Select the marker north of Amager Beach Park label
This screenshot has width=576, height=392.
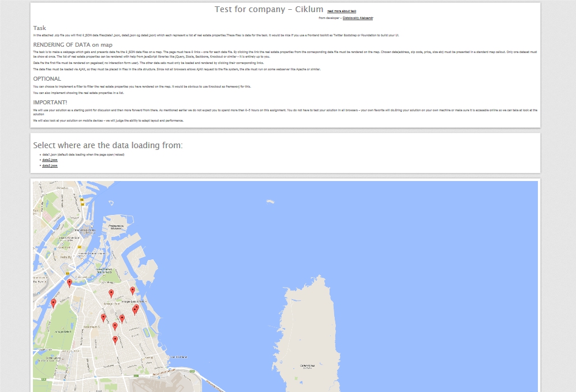coord(132,291)
